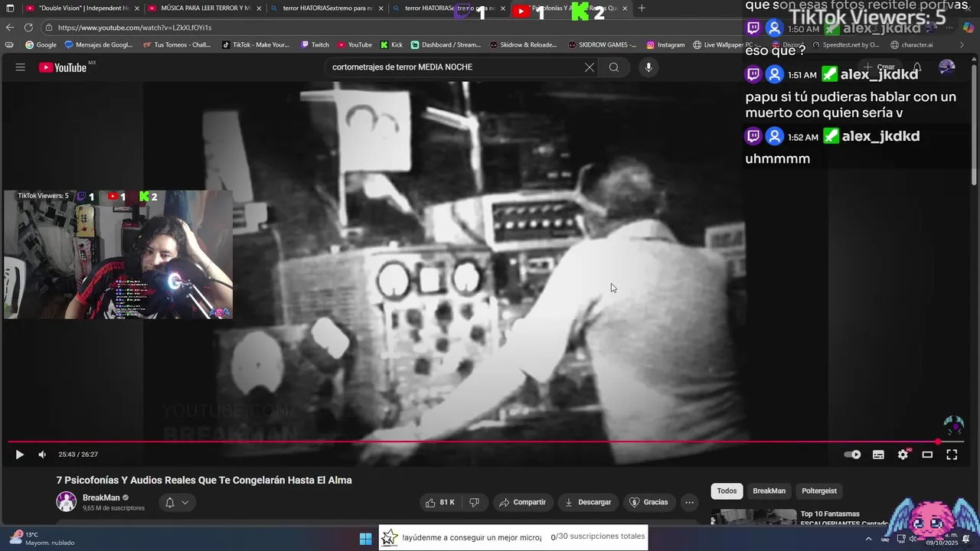Open character.ai bookmark

(x=912, y=44)
